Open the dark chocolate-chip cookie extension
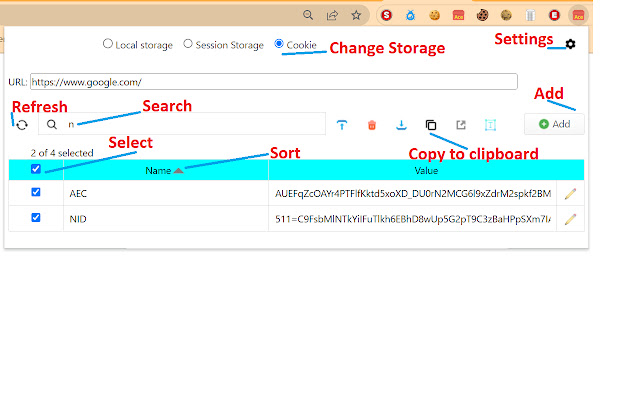 [482, 16]
